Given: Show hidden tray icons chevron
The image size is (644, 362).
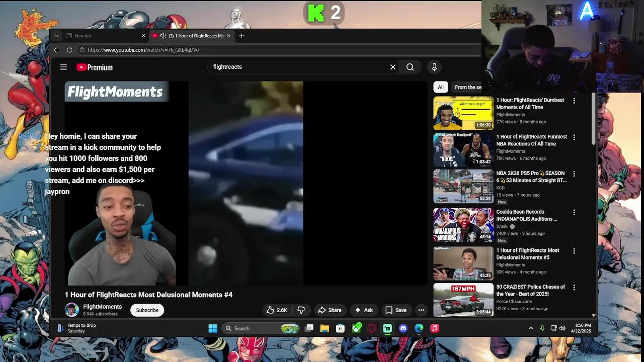Looking at the screenshot, I should tap(531, 328).
